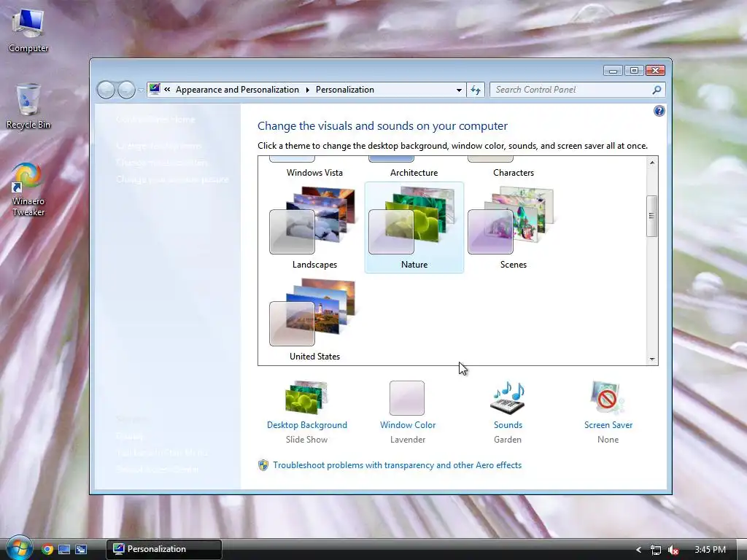The width and height of the screenshot is (747, 560).
Task: Open the Start menu orb
Action: pyautogui.click(x=19, y=548)
